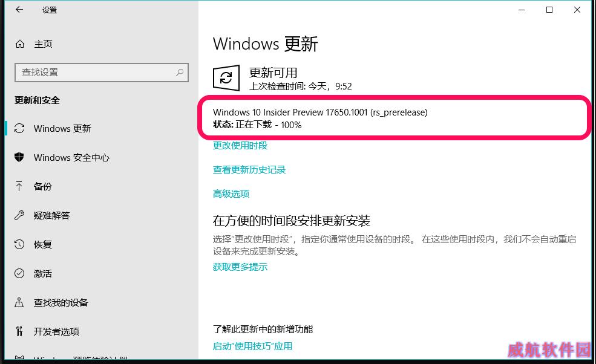
Task: Click the large update refresh icon
Action: click(x=226, y=78)
